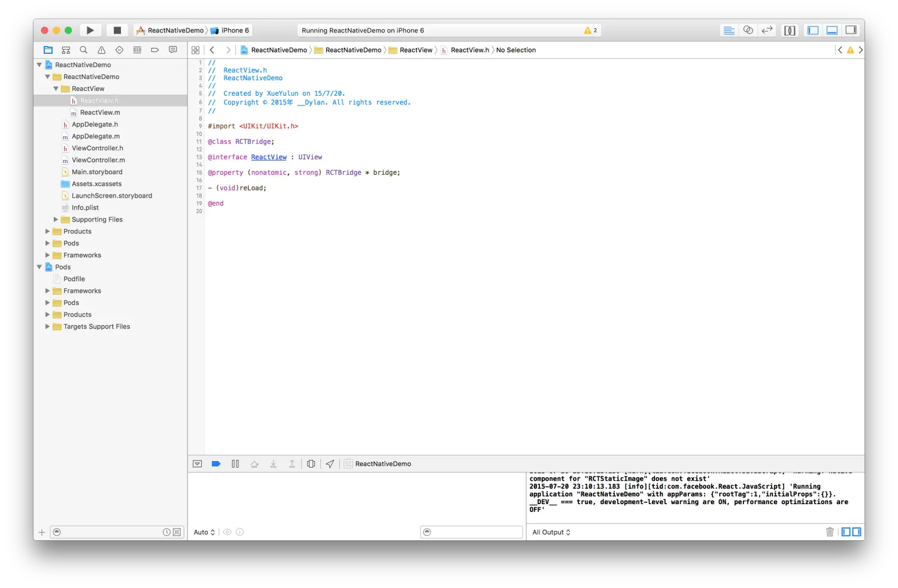The image size is (898, 588).
Task: Click No Selection in the jump bar
Action: click(516, 50)
